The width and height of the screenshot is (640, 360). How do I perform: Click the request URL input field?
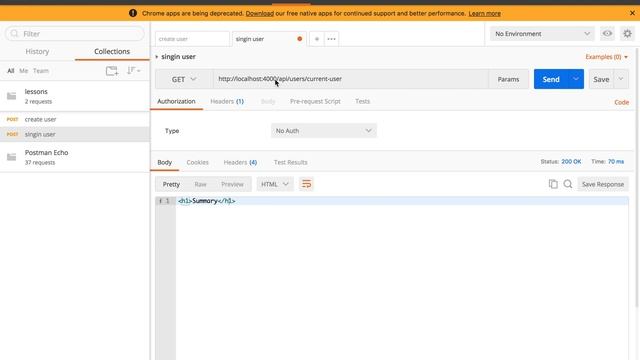[351, 79]
